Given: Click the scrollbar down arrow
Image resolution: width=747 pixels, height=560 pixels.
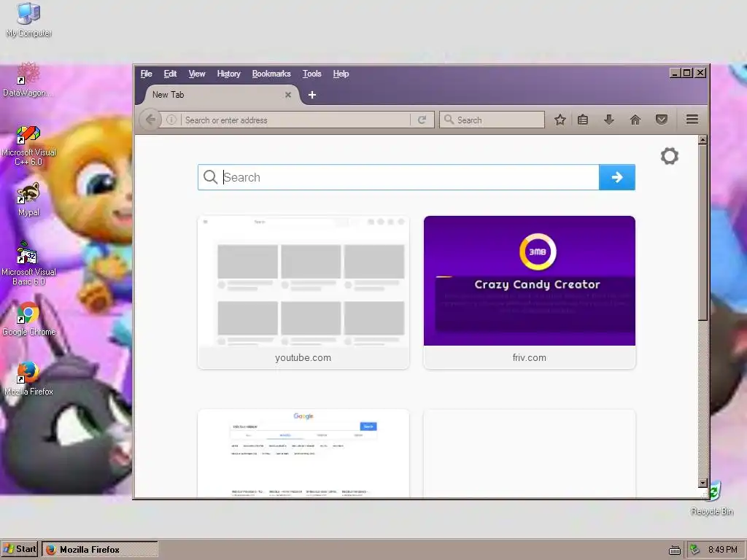Looking at the screenshot, I should (703, 483).
